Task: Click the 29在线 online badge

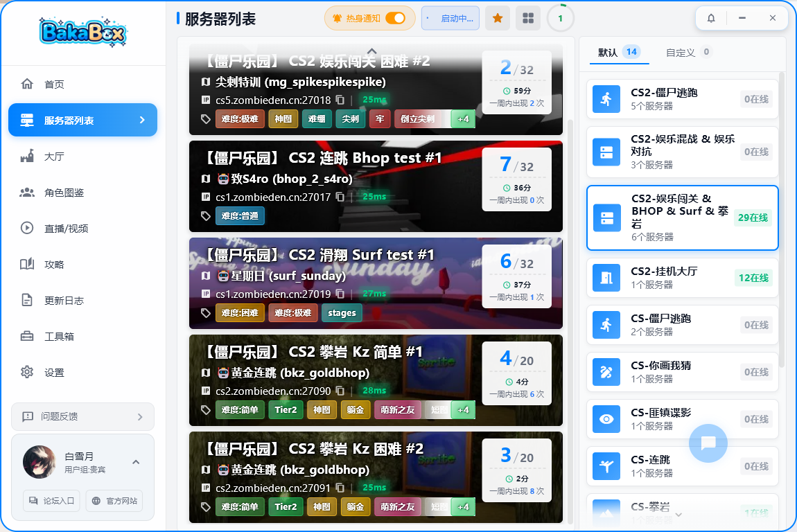Action: (753, 218)
